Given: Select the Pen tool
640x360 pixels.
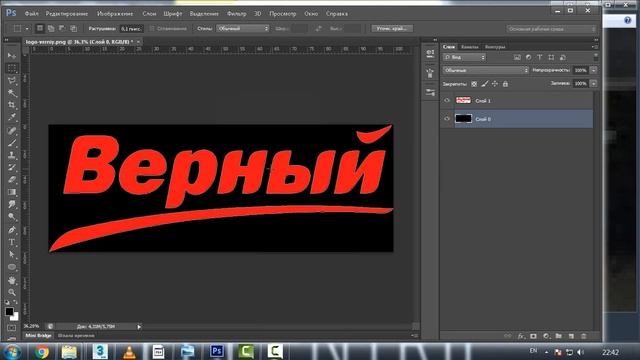Looking at the screenshot, I should pyautogui.click(x=12, y=230).
